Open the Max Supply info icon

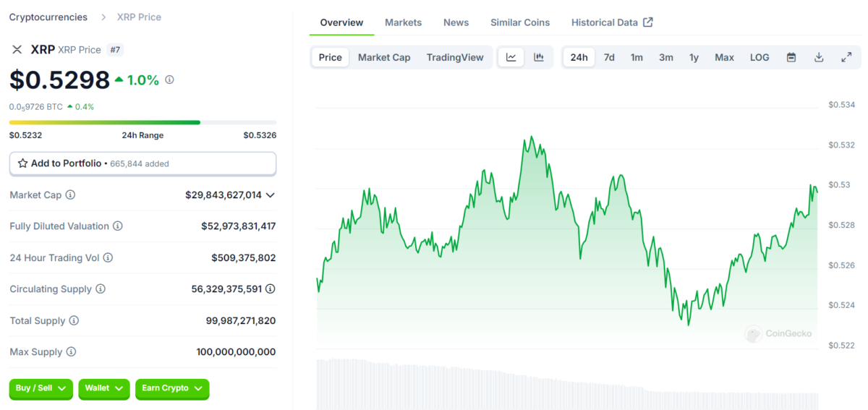(x=71, y=351)
